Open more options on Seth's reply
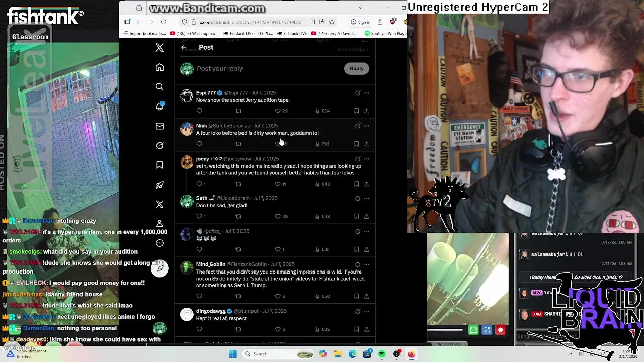Screen dimensions: 644x362 [x=367, y=198]
